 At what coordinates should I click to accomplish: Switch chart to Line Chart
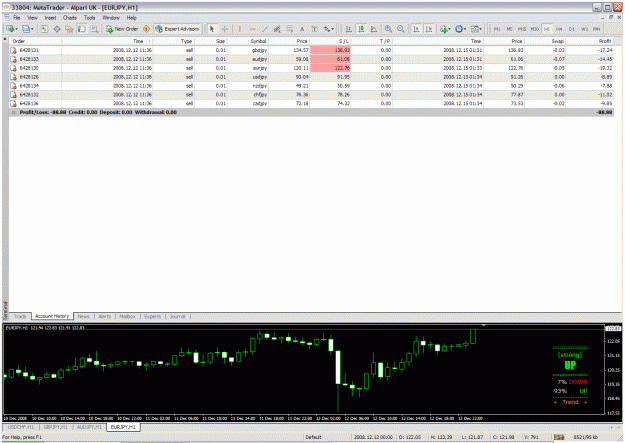(x=374, y=29)
